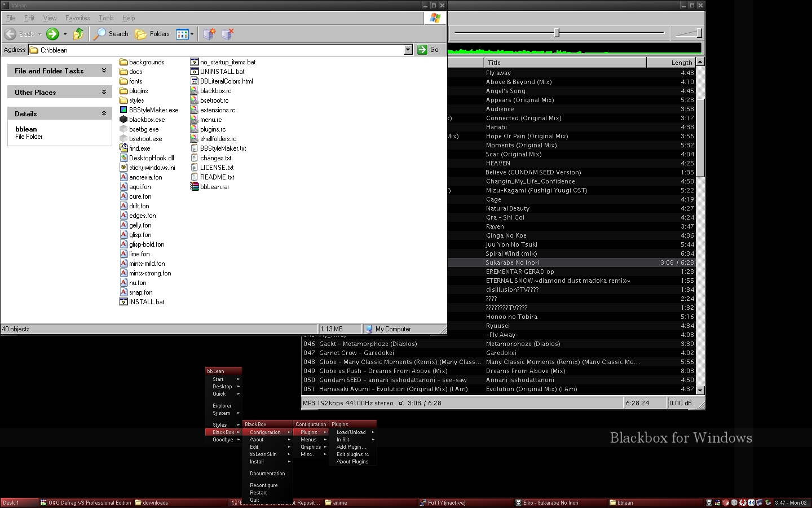Switch to O&O Defrag taskbar button
The image size is (812, 508).
[86, 502]
